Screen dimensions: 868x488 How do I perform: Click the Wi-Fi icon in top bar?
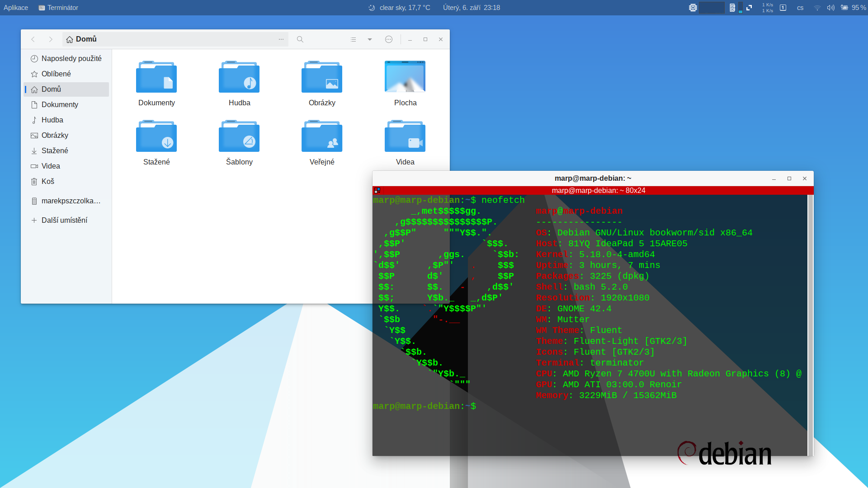817,8
